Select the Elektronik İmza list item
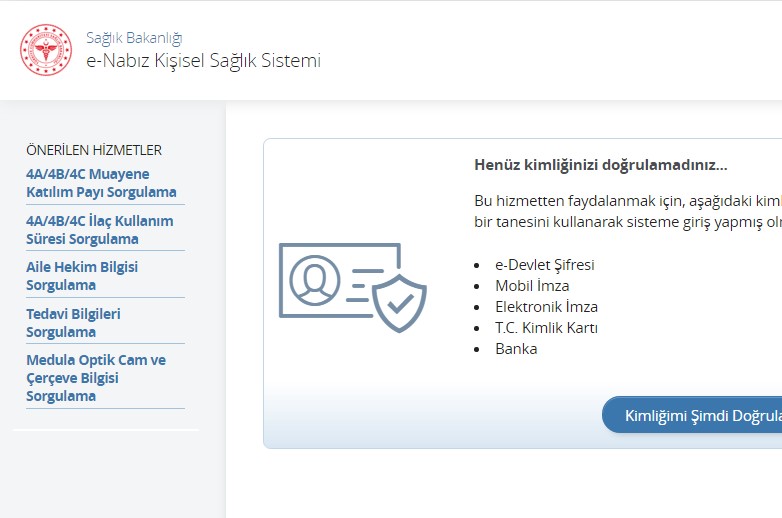Viewport: 782px width, 518px height. click(546, 307)
